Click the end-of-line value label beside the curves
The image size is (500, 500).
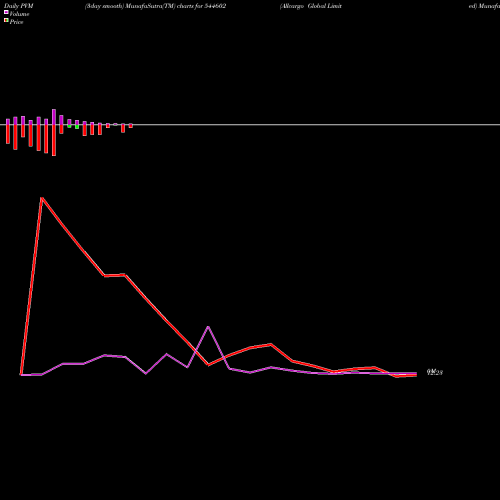(435, 372)
